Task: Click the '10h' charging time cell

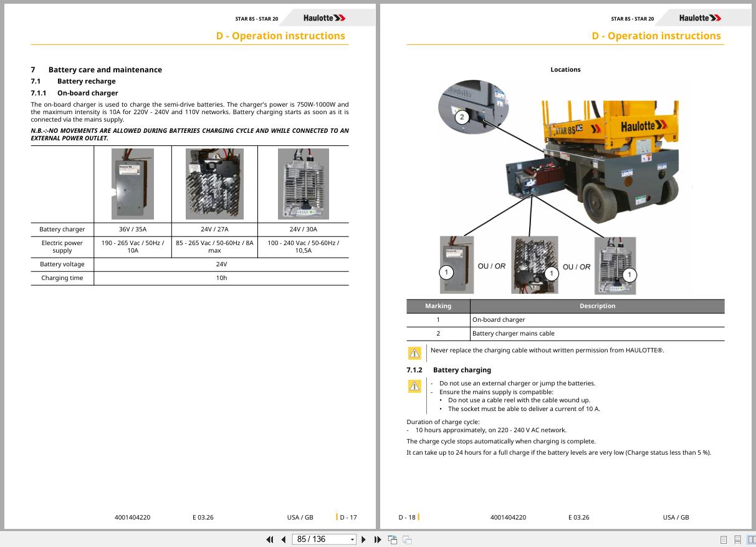Action: (221, 278)
